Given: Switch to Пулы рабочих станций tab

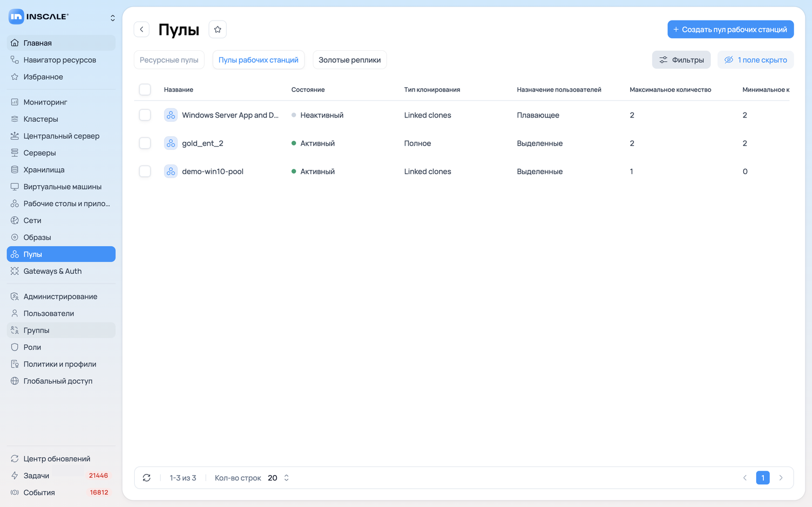Looking at the screenshot, I should coord(258,60).
